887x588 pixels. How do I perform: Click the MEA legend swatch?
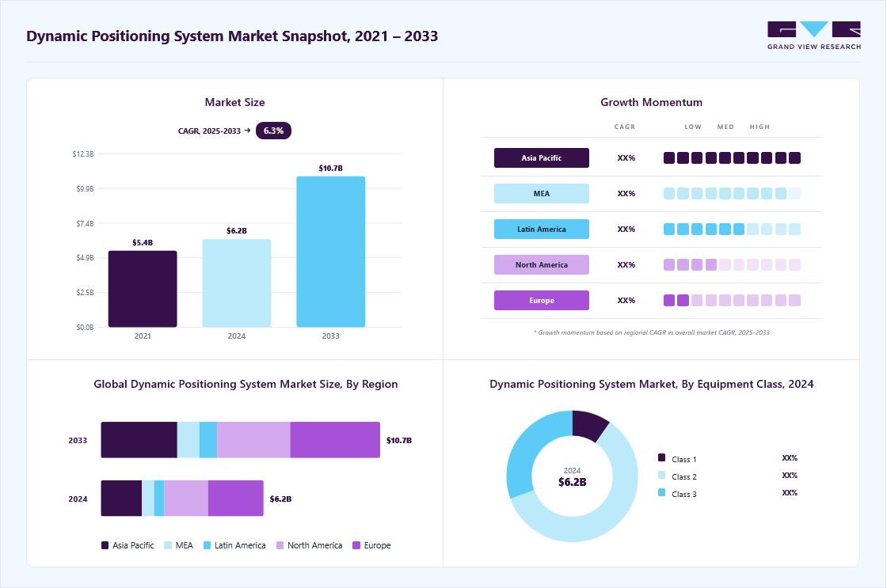[x=168, y=545]
